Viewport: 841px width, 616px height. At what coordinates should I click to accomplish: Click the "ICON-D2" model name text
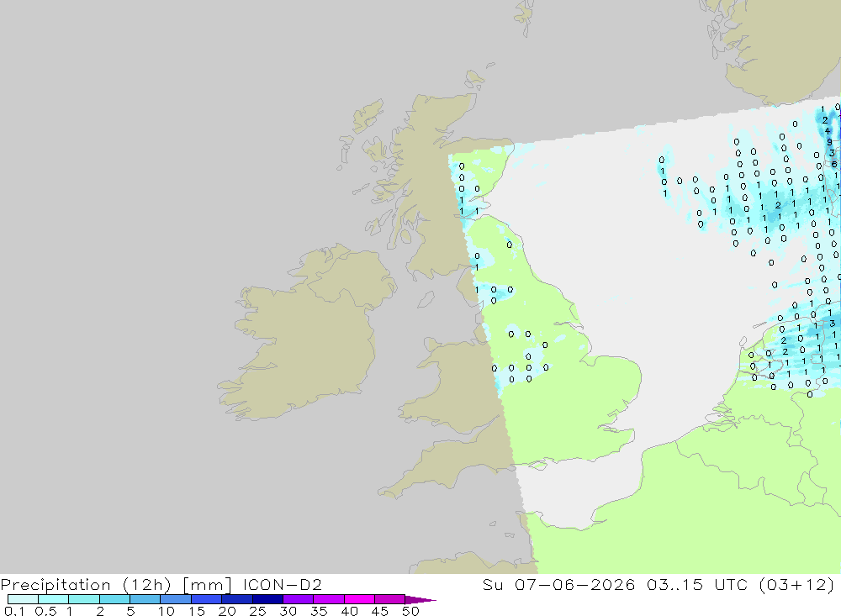(282, 584)
